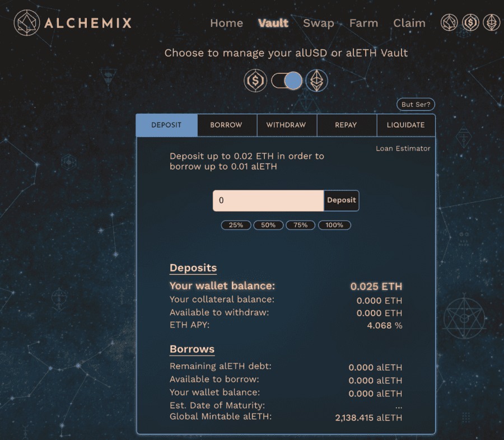Click the deposit amount input field
Image resolution: width=504 pixels, height=440 pixels.
[268, 200]
